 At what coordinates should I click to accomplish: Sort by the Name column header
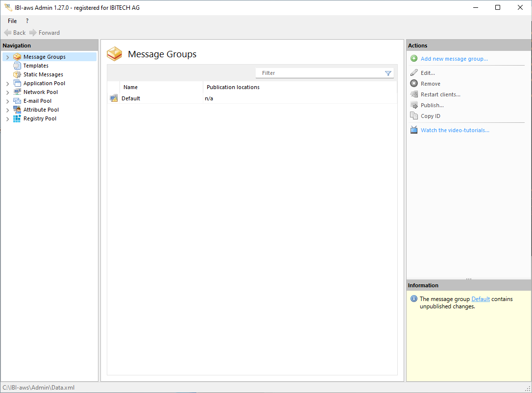[130, 87]
